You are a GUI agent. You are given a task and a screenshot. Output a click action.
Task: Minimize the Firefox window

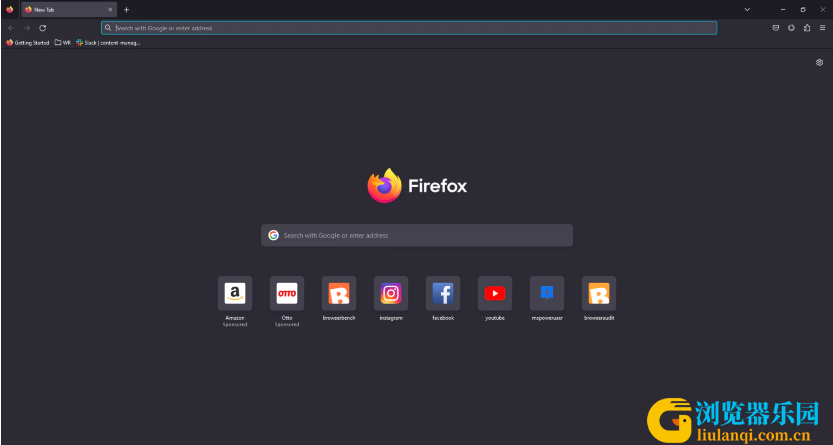click(783, 10)
